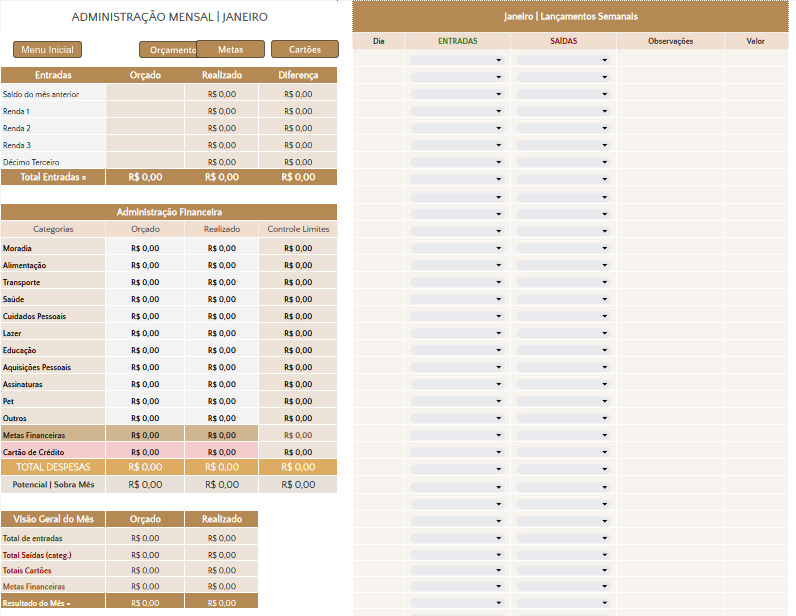This screenshot has height=616, width=796.
Task: Click the Controle Limites column header
Action: point(298,229)
